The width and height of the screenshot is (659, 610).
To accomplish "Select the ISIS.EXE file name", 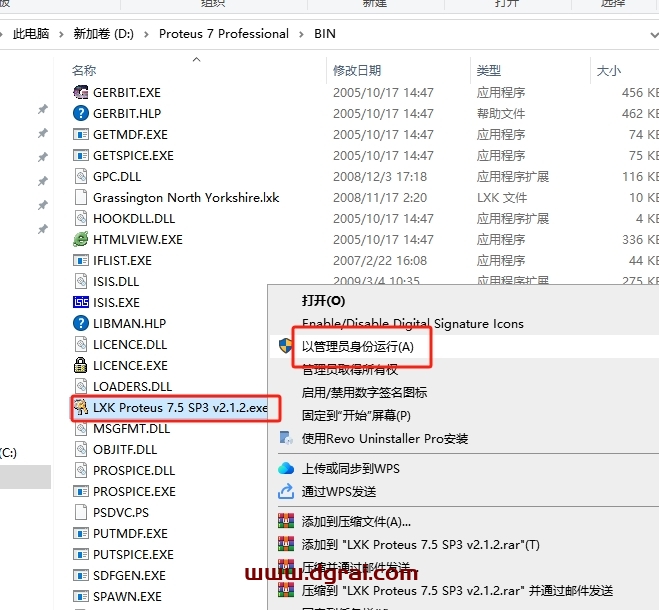I will pos(116,303).
